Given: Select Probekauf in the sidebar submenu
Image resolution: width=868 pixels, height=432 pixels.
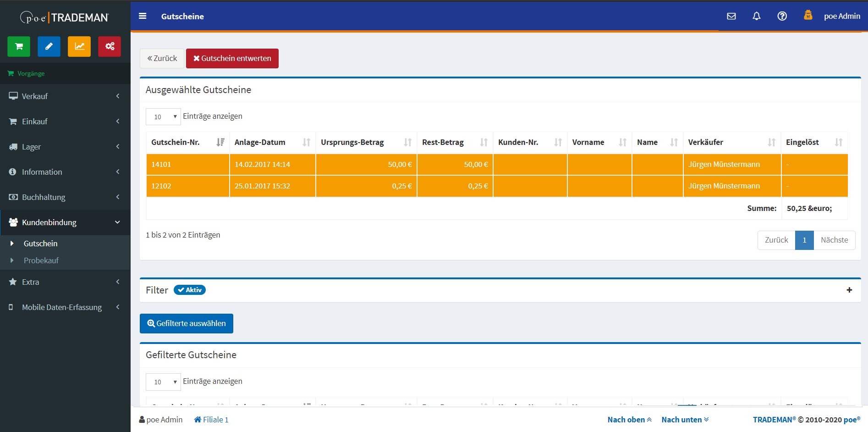Looking at the screenshot, I should pyautogui.click(x=41, y=260).
